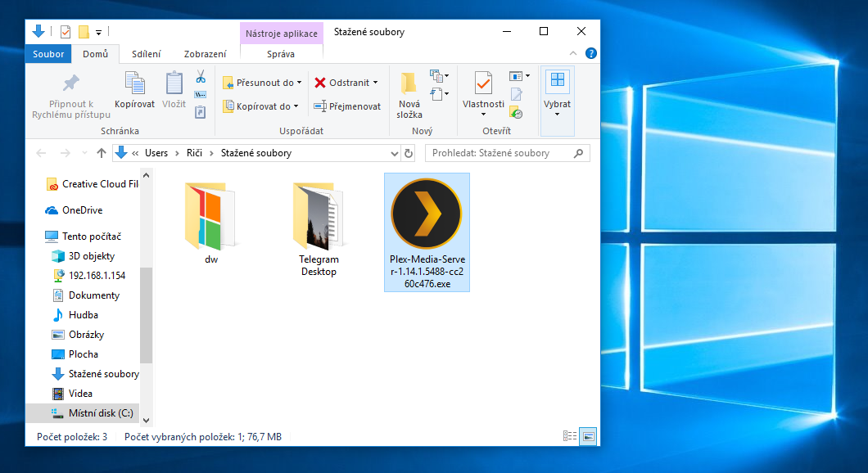Switch to the Zobrazení ribbon tab
The image size is (868, 473).
click(205, 54)
